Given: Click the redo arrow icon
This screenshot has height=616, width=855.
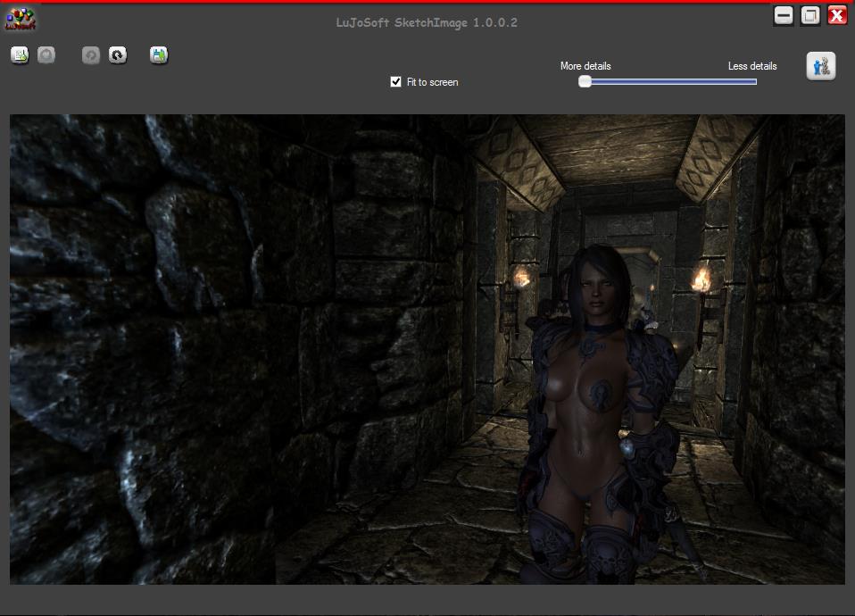Looking at the screenshot, I should (x=118, y=55).
